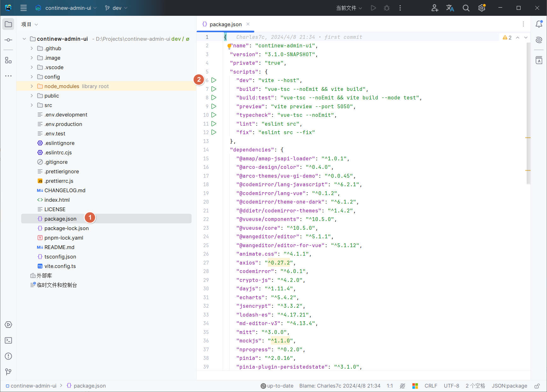Click continew-admin-ui breadcrumb in status bar
Screen dimensions: 547x392
[x=31, y=386]
